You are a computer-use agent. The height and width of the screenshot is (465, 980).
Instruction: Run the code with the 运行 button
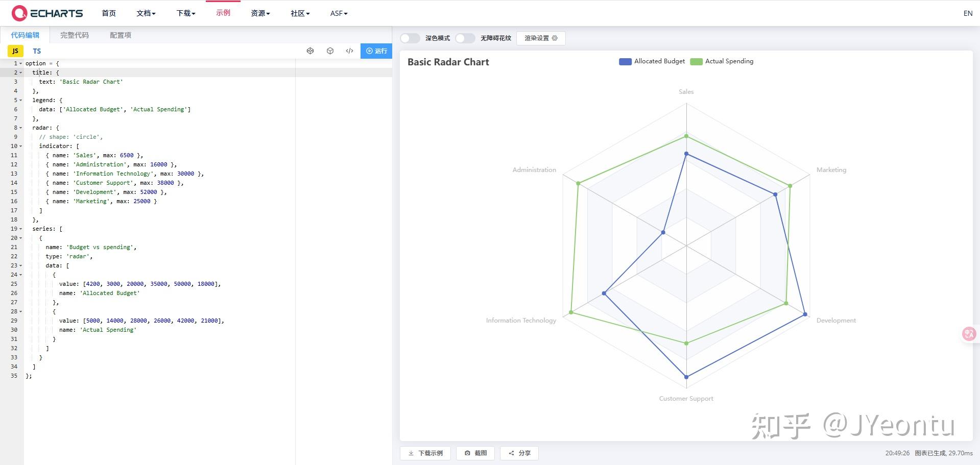tap(376, 51)
